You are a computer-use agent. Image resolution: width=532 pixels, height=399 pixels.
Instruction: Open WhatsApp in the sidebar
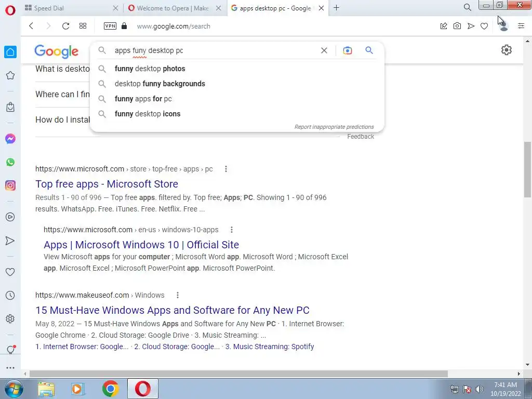coord(10,162)
